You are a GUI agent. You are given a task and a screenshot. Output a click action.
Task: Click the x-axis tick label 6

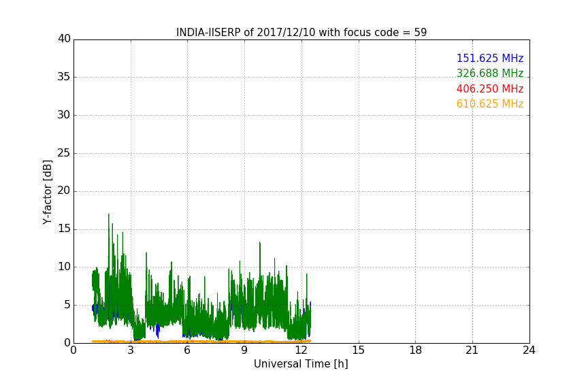[x=187, y=350]
